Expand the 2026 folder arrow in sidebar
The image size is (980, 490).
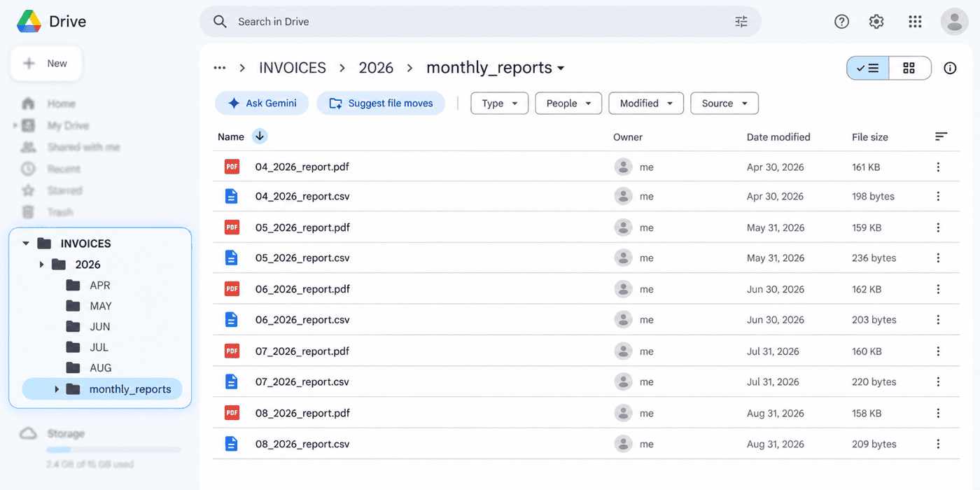42,265
